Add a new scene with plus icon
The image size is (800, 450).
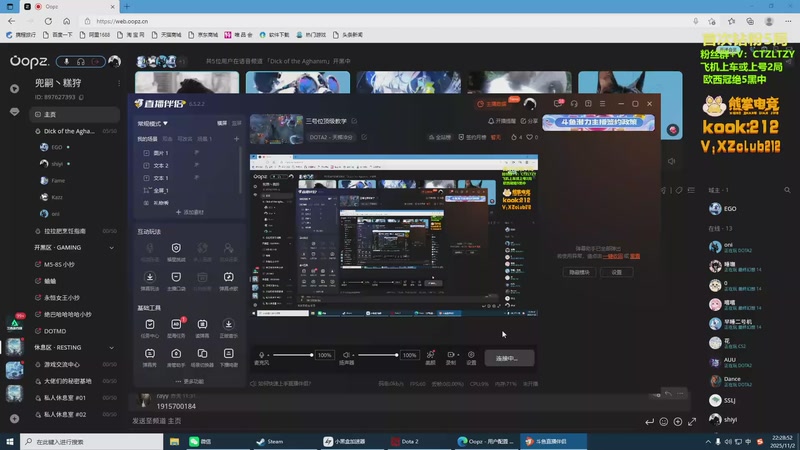tap(236, 139)
